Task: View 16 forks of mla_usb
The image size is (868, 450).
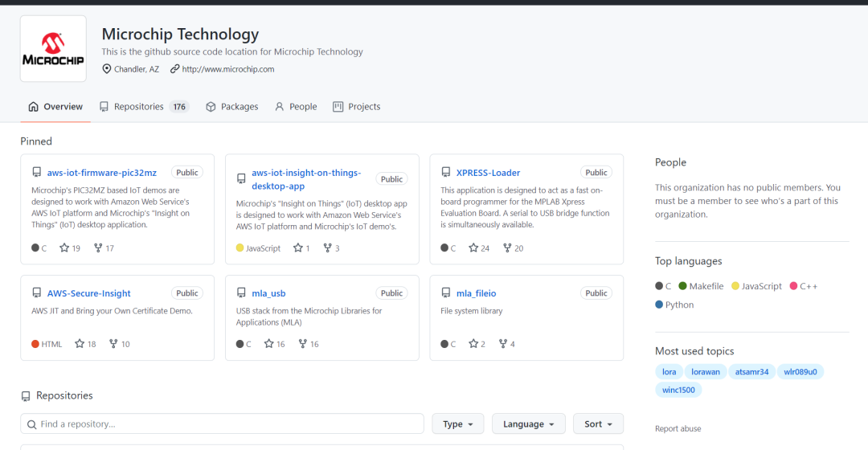Action: 309,344
